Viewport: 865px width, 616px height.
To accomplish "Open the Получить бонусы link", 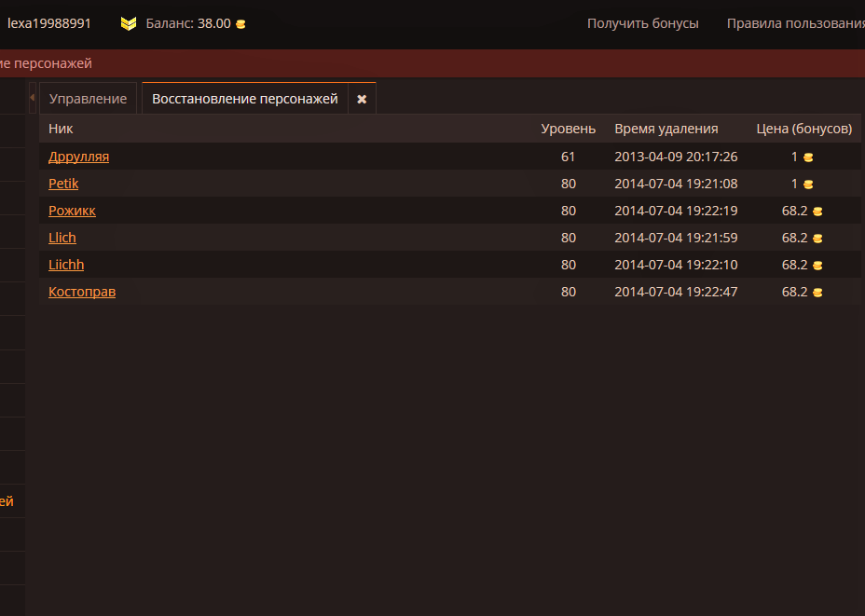I will [642, 23].
